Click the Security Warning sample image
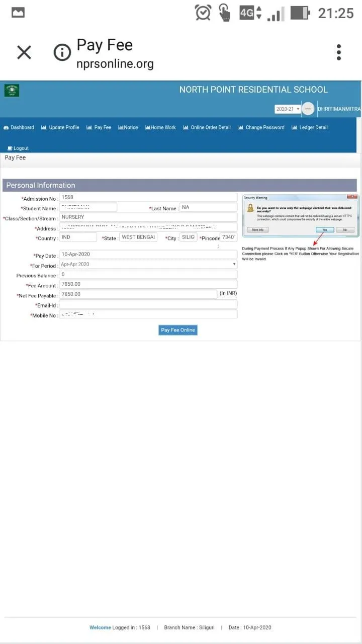 (x=301, y=215)
